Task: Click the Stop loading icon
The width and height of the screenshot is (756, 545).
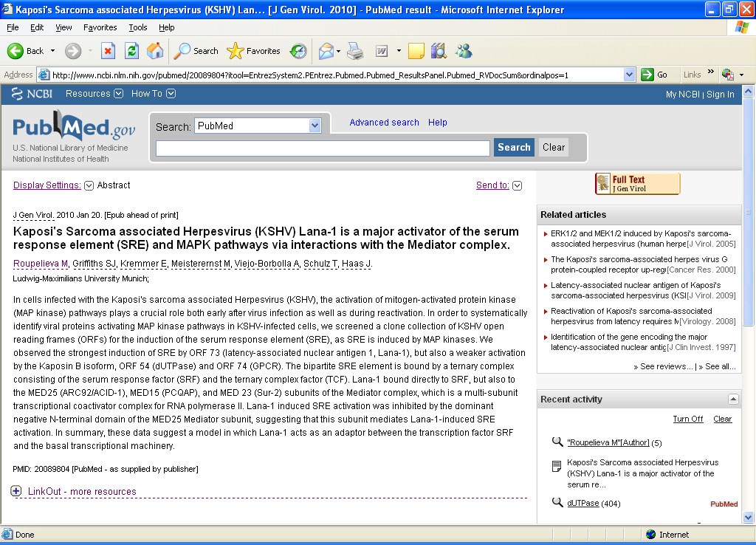Action: [108, 51]
